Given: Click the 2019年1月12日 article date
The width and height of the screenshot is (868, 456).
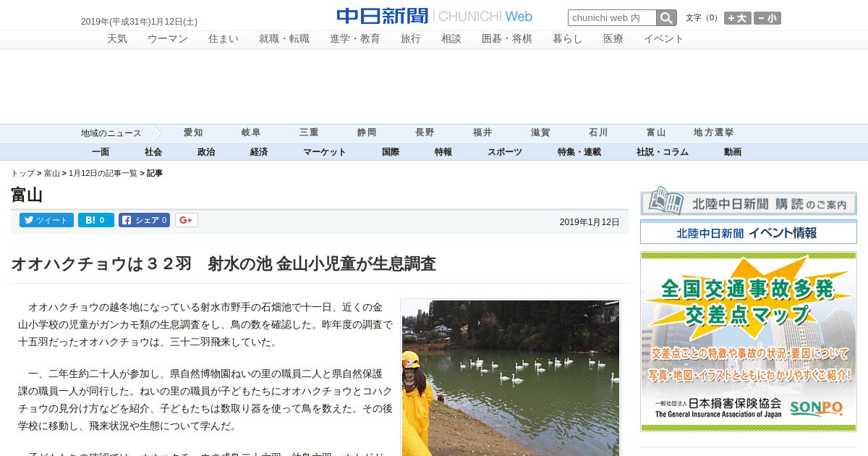Looking at the screenshot, I should coord(590,222).
